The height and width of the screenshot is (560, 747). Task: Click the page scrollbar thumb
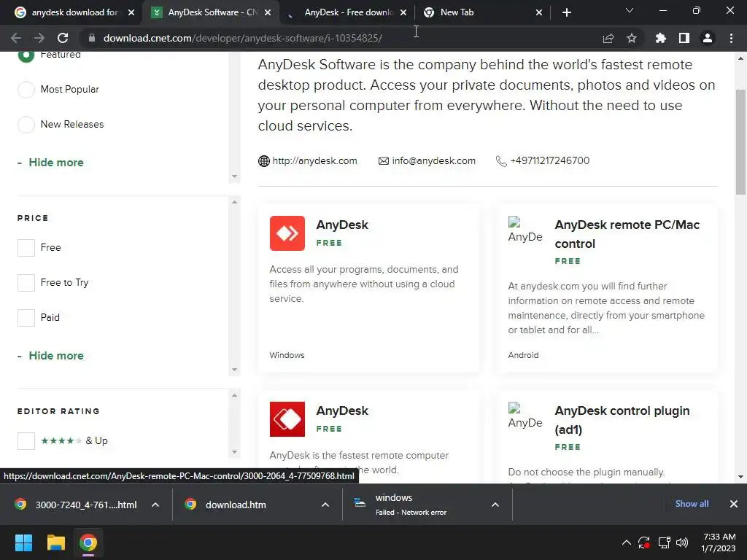coord(740,142)
